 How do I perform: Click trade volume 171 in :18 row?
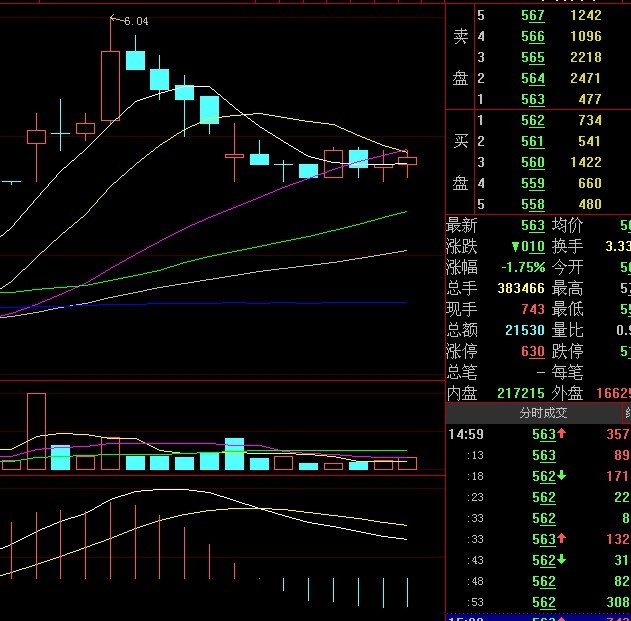(618, 476)
